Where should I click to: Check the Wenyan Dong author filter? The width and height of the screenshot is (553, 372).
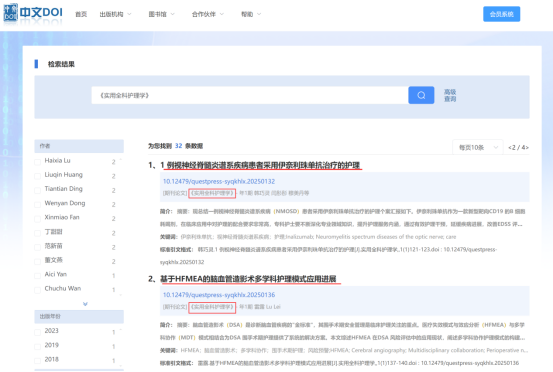point(37,205)
